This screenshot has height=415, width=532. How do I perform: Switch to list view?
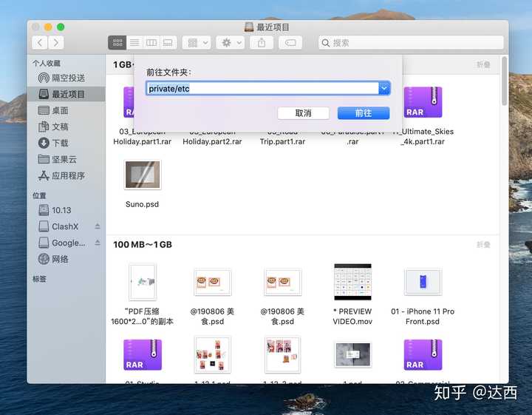134,43
